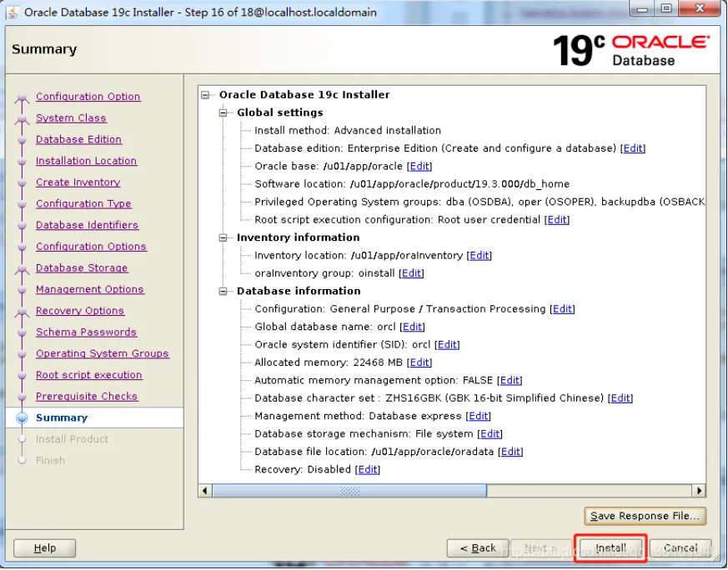Edit the oraInventory group
728x570 pixels.
pyautogui.click(x=411, y=273)
